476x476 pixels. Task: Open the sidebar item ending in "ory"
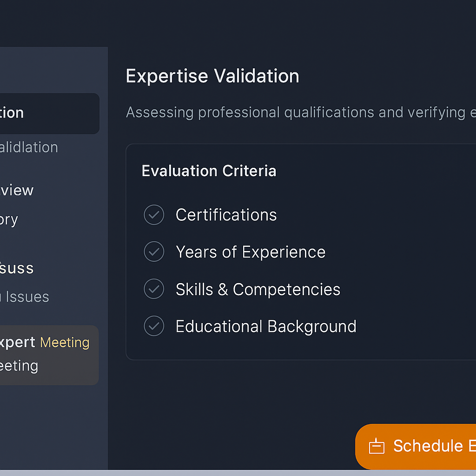9,219
